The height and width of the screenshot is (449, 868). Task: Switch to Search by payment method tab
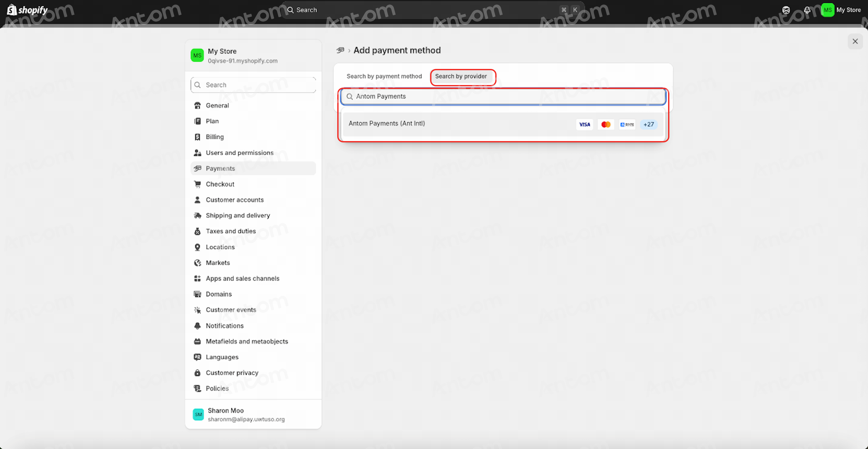[x=384, y=76]
